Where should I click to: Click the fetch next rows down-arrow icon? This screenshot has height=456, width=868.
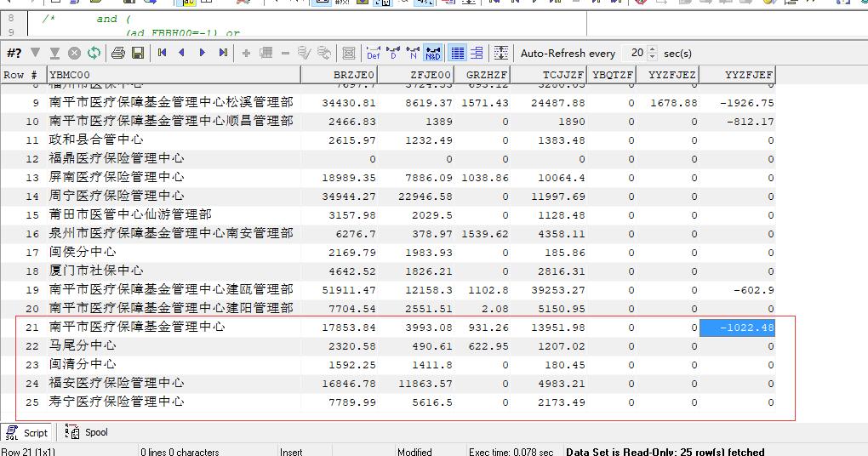point(36,53)
